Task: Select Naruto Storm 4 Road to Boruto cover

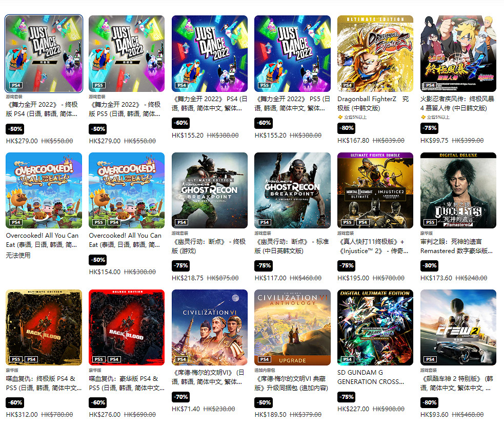Action: coord(458,53)
